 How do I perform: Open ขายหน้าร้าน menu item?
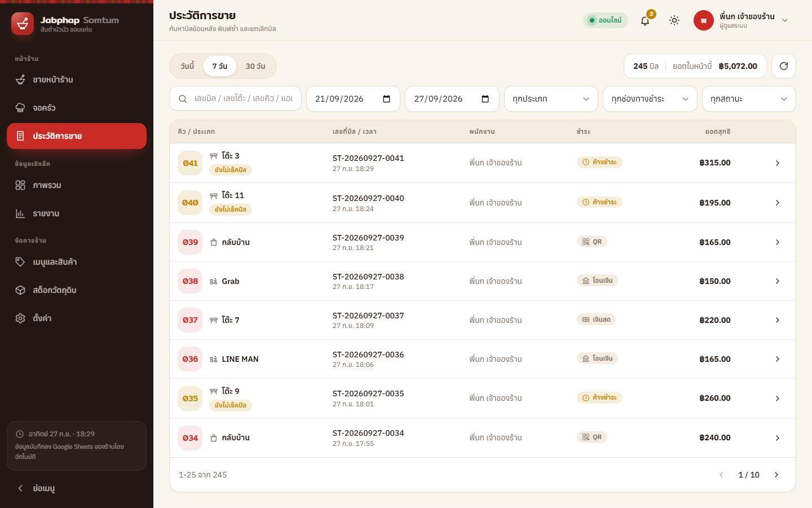[x=77, y=80]
